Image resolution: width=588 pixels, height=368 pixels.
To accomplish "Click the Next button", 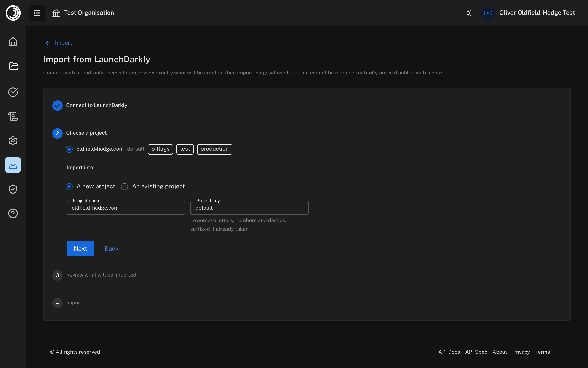I will (80, 249).
